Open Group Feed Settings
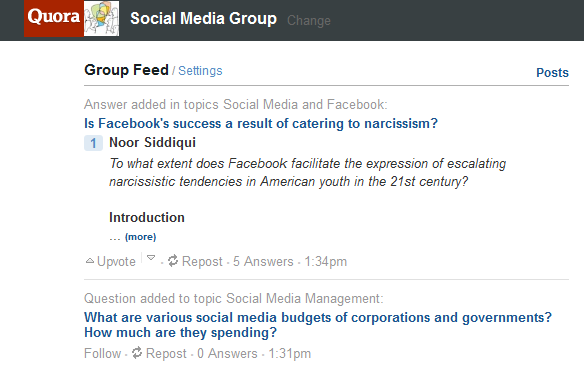Image resolution: width=584 pixels, height=369 pixels. tap(200, 71)
